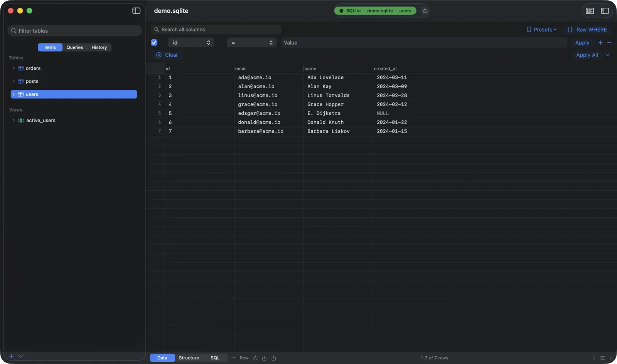The height and width of the screenshot is (364, 617).
Task: Click the import icon in bottom bar
Action: point(264,358)
